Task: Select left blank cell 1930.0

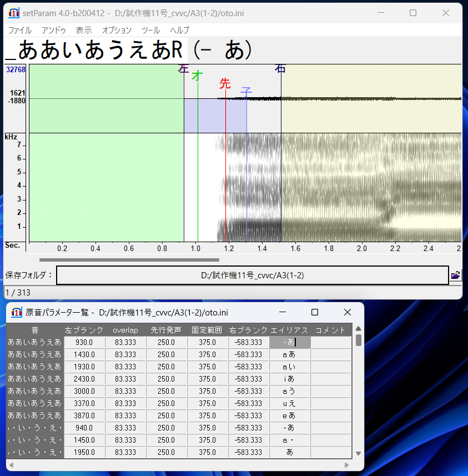Action: pos(84,367)
